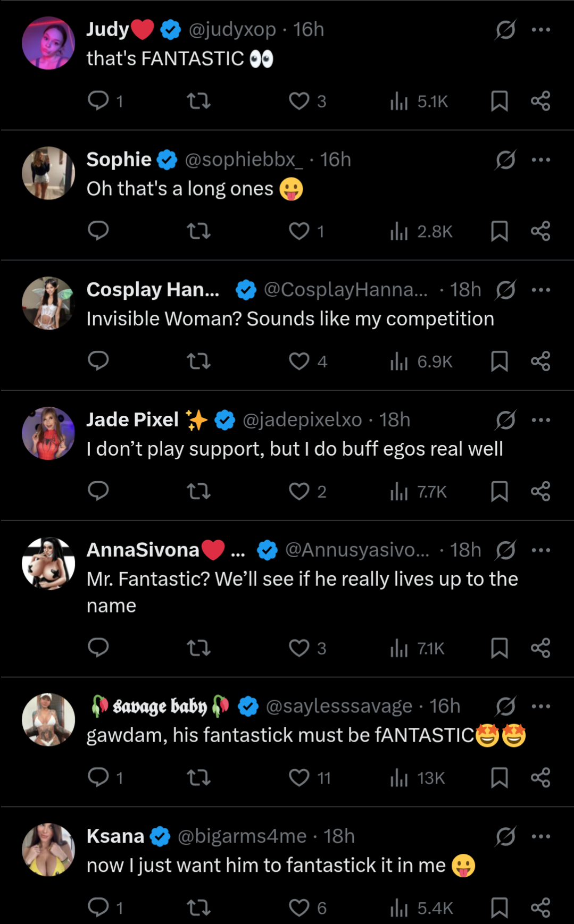
Task: Like savage baby's tweet
Action: (x=299, y=777)
